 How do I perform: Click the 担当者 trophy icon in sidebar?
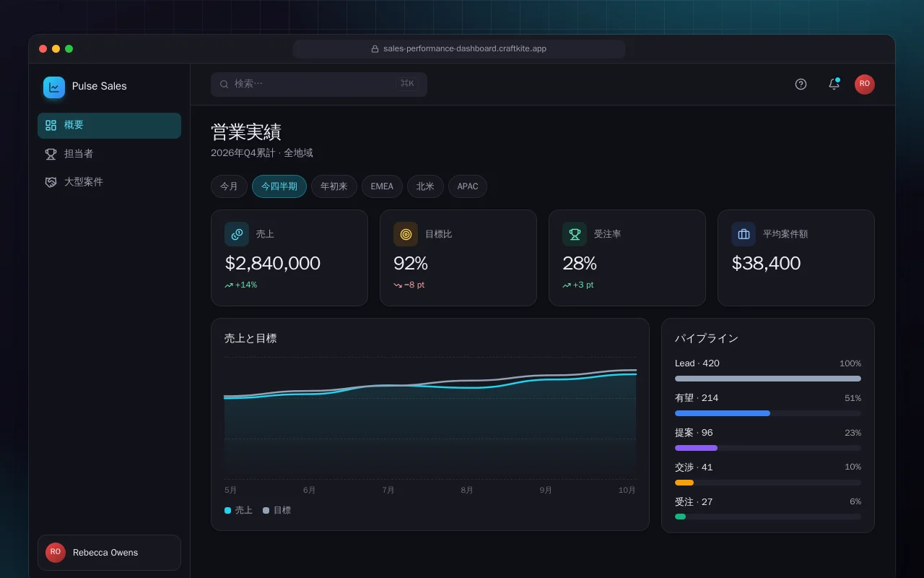[x=51, y=154]
